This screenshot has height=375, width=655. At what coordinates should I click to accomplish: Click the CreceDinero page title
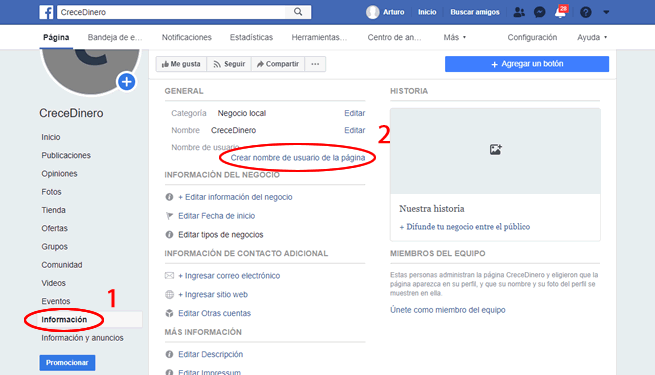[x=71, y=113]
